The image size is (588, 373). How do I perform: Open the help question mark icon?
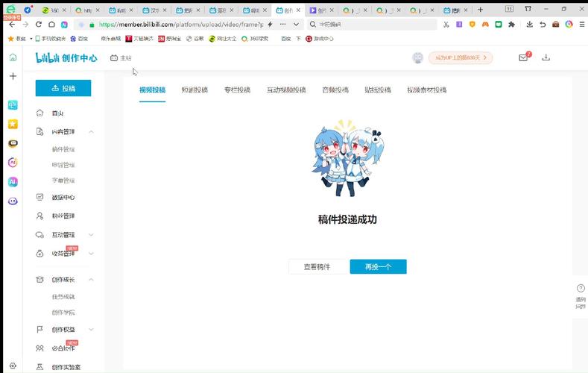[x=581, y=288]
